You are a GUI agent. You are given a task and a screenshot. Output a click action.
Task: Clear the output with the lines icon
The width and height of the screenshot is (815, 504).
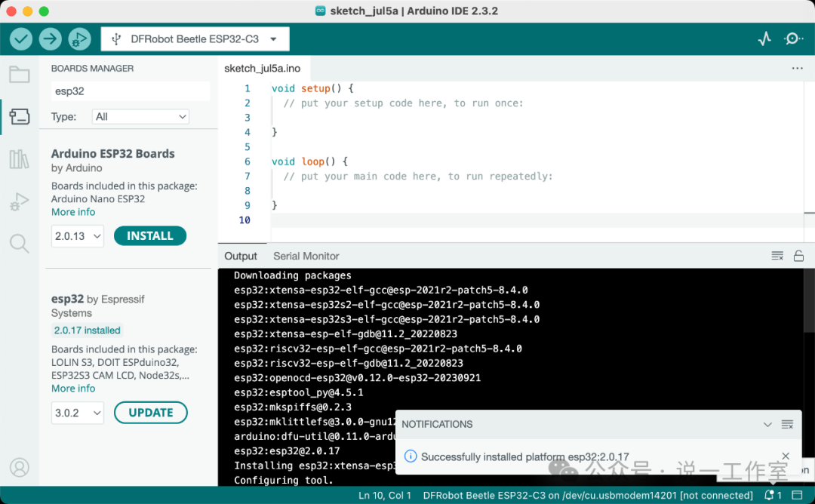(x=777, y=256)
